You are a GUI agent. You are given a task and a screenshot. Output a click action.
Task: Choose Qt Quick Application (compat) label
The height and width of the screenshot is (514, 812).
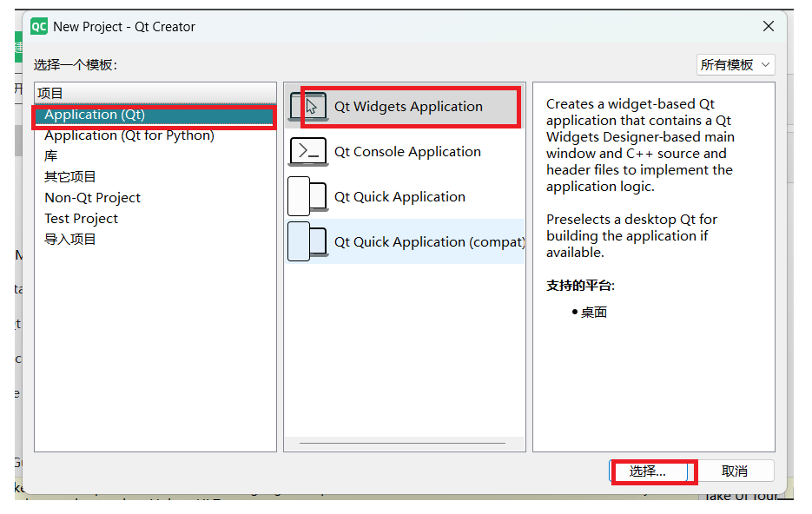(x=429, y=241)
